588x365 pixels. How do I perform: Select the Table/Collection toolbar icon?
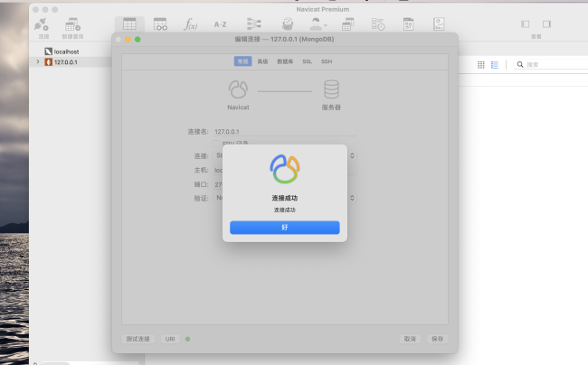tap(129, 24)
